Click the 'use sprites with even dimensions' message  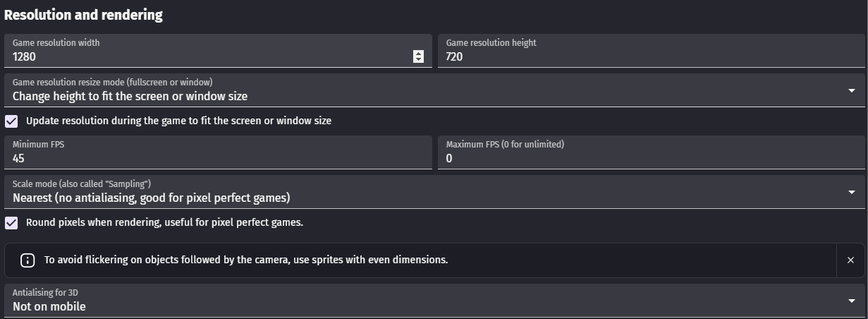pos(246,260)
